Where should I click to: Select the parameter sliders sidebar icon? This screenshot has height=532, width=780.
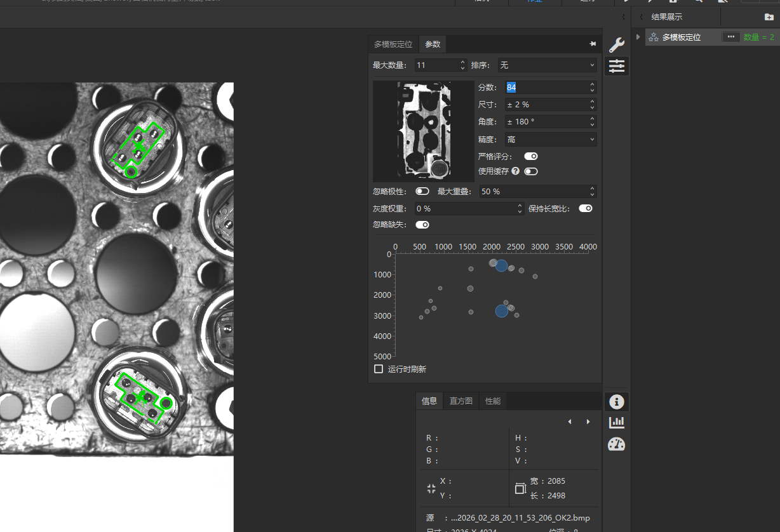click(616, 65)
